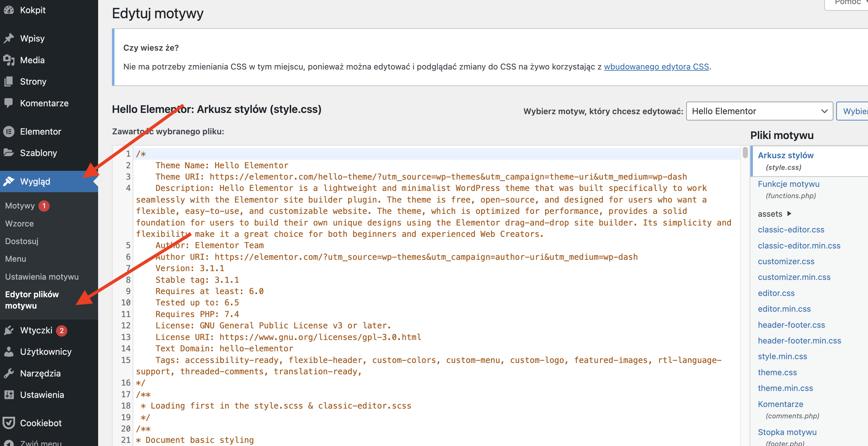Open Ustawienia motywu submenu item
The image size is (868, 446).
42,277
